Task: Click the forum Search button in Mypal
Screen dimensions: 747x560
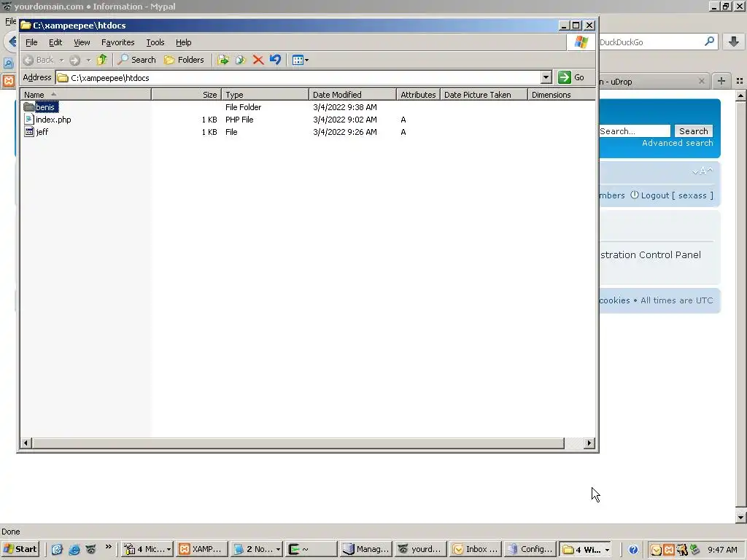Action: pos(694,131)
